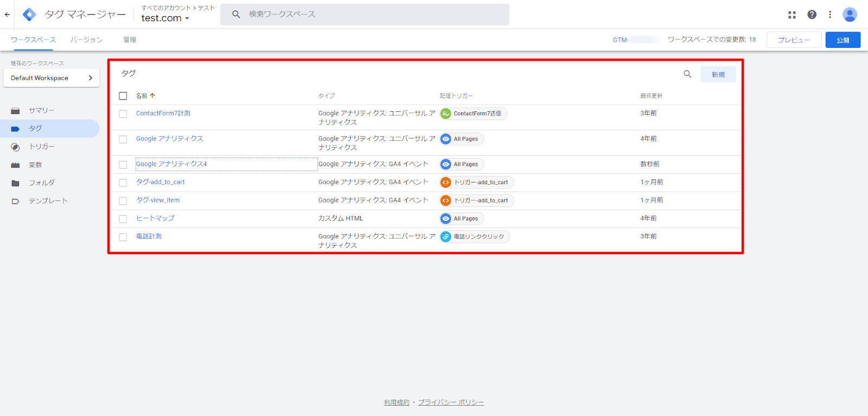Open the タグ-view_item tag link
Screen dimensions: 868x416
click(x=158, y=200)
